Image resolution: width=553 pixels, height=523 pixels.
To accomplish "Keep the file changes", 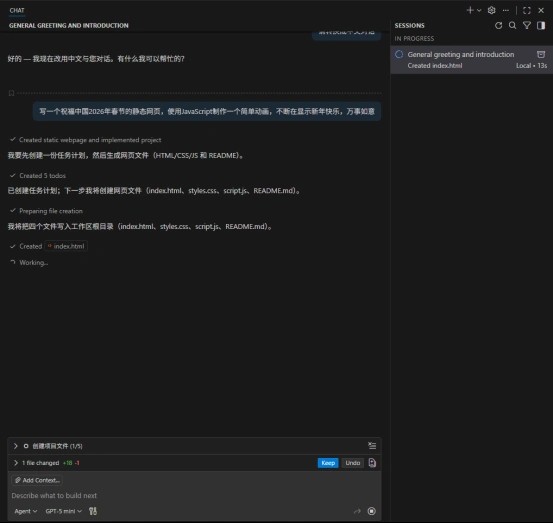I will pyautogui.click(x=328, y=463).
